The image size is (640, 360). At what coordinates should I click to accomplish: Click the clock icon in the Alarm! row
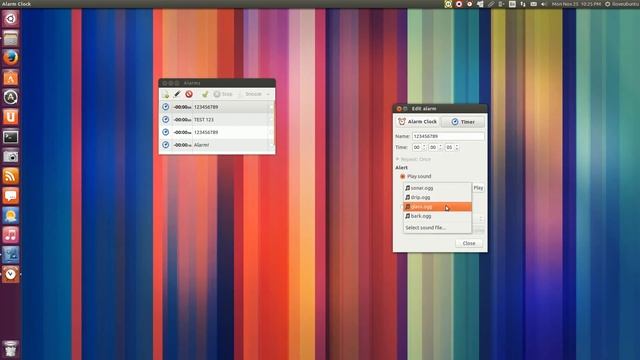pyautogui.click(x=166, y=145)
